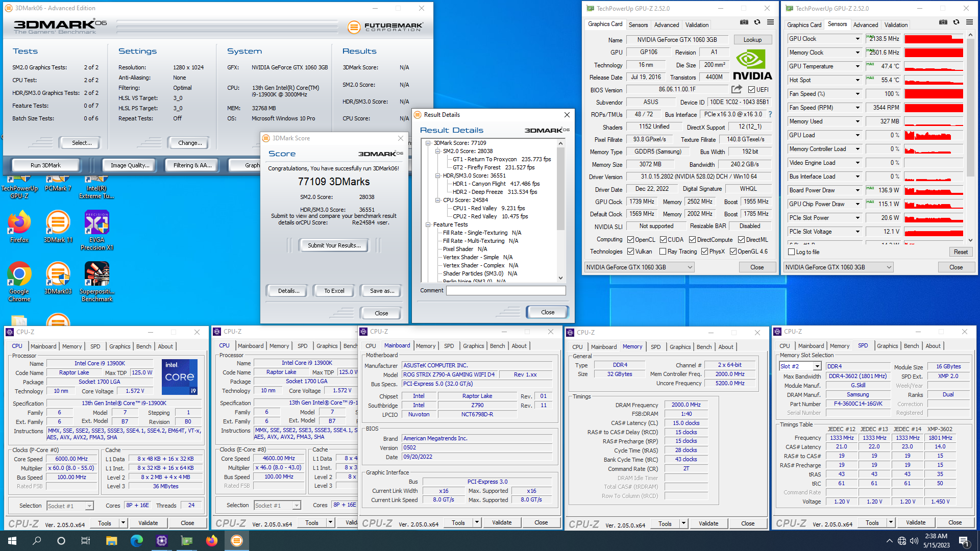Click the Comment input field in Result Details
Viewport: 980px width, 551px height.
506,290
